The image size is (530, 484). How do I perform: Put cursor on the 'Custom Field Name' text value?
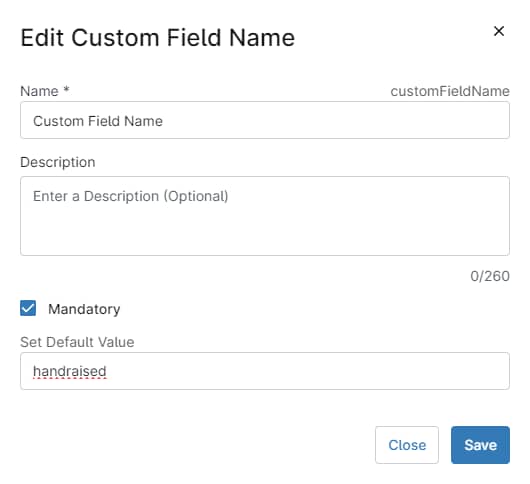point(98,121)
